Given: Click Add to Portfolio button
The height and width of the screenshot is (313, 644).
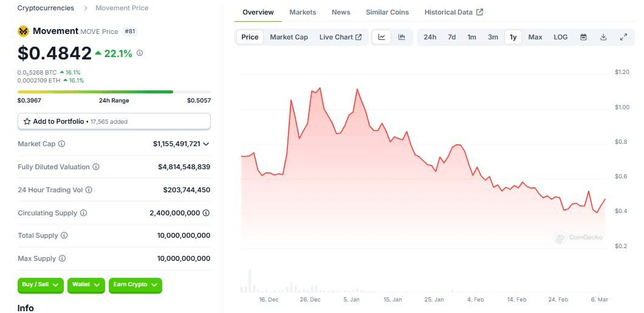Looking at the screenshot, I should [x=114, y=121].
